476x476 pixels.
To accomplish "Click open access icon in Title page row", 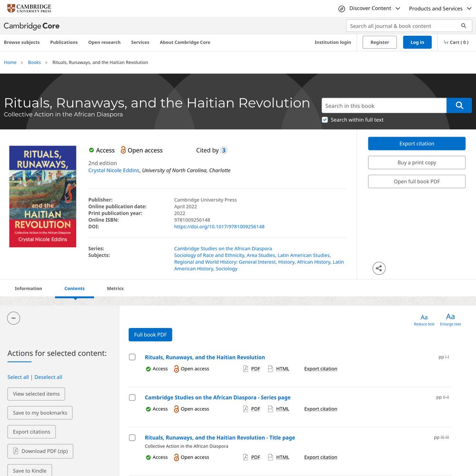I will pos(176,457).
